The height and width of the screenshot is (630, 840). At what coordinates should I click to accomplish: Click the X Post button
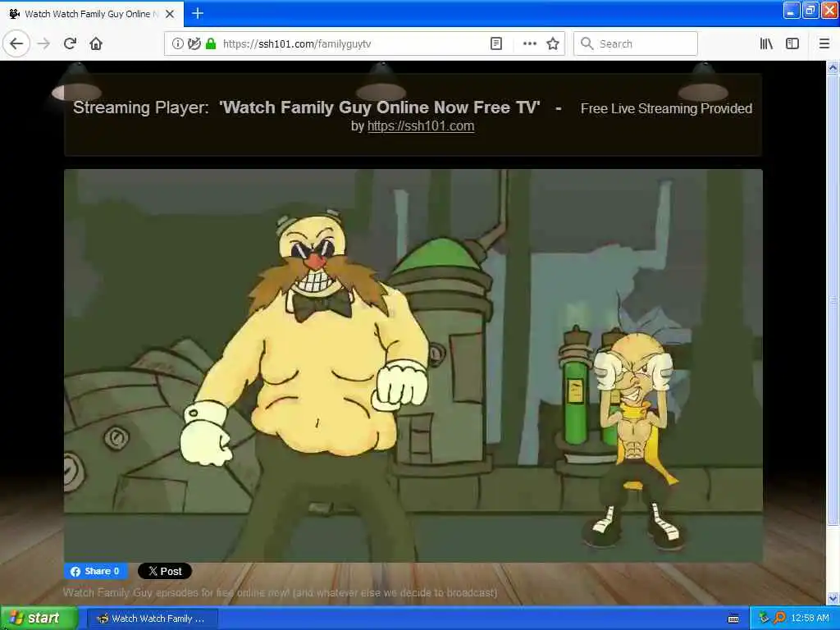[x=165, y=571]
